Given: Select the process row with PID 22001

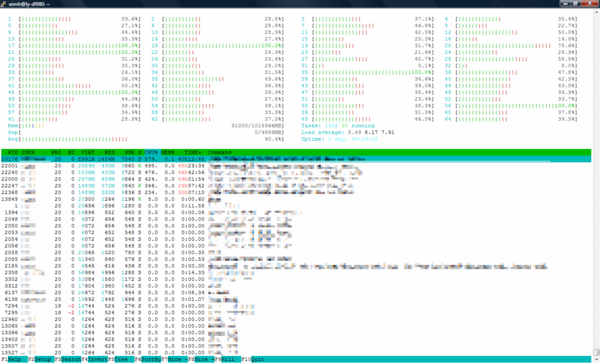Looking at the screenshot, I should (x=296, y=166).
